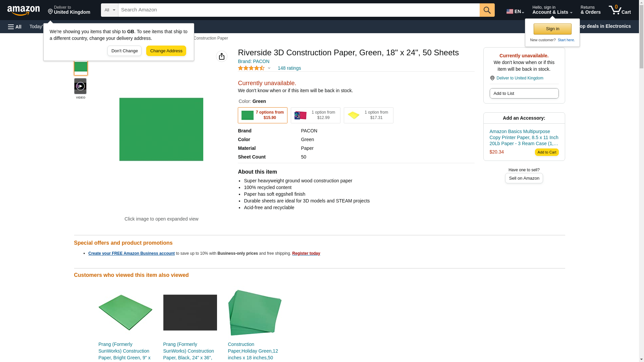Click the star rating icons

pyautogui.click(x=251, y=68)
